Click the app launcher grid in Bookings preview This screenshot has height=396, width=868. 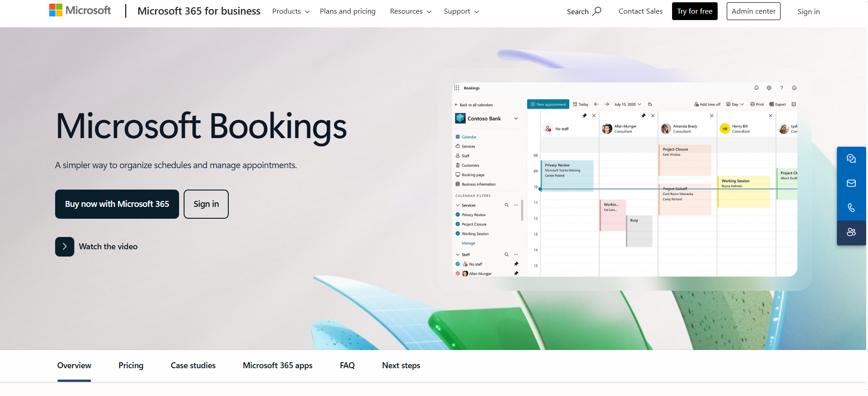tap(457, 88)
